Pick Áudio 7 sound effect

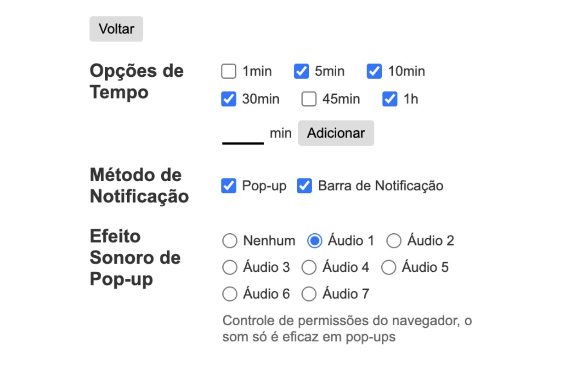click(309, 294)
